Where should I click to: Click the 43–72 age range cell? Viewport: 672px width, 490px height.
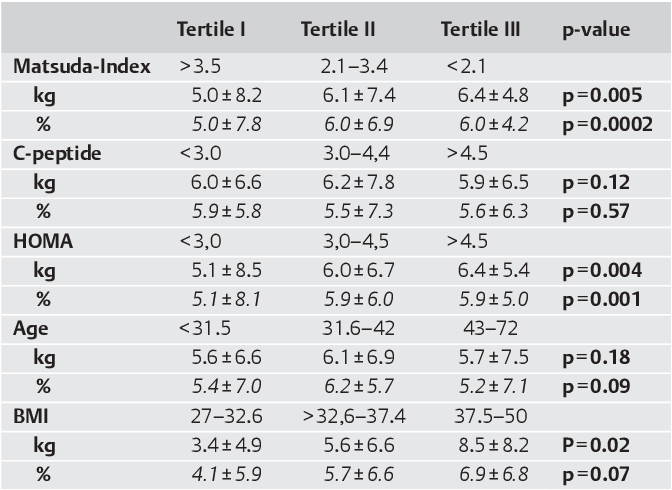click(490, 329)
